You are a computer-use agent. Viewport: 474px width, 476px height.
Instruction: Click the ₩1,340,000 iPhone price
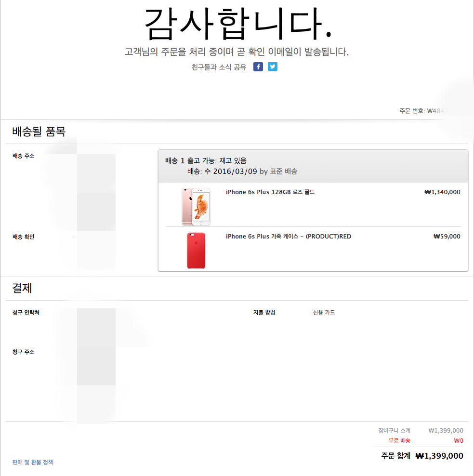442,192
